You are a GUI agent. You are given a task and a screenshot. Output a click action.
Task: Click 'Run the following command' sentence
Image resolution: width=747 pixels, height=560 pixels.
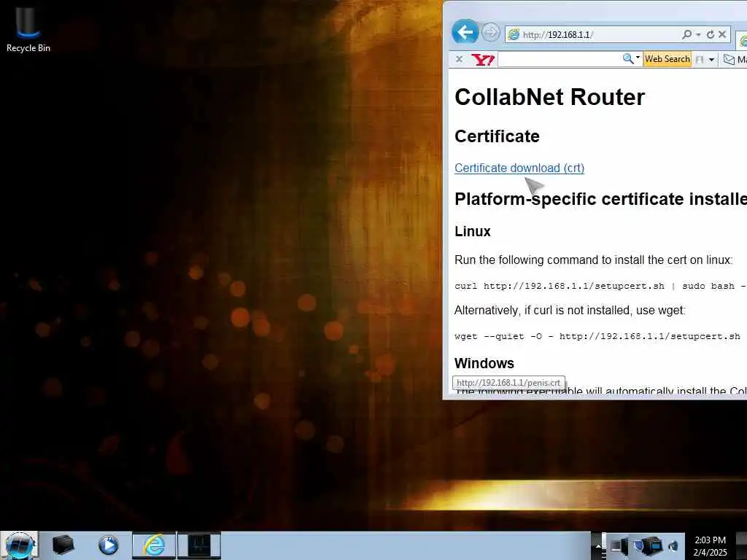coord(593,260)
